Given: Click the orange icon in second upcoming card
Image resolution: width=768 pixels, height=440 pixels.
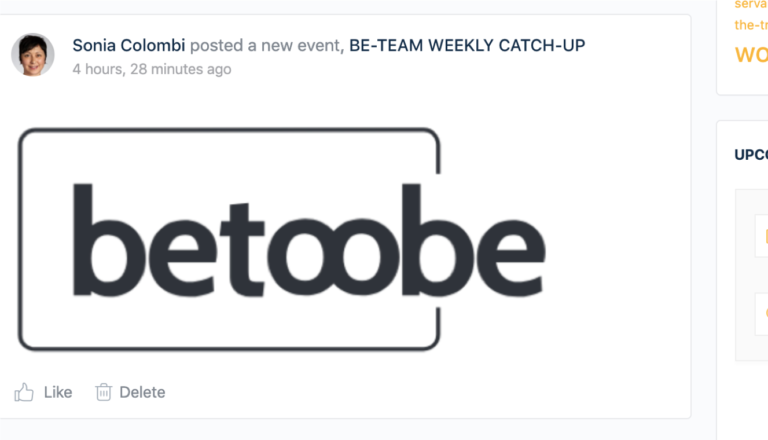Looking at the screenshot, I should (x=767, y=313).
